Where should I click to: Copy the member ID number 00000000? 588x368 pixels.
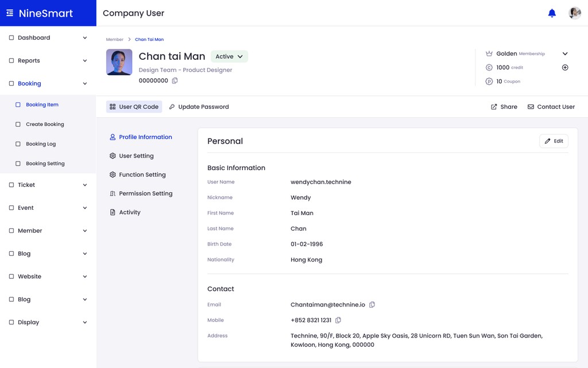pyautogui.click(x=175, y=81)
